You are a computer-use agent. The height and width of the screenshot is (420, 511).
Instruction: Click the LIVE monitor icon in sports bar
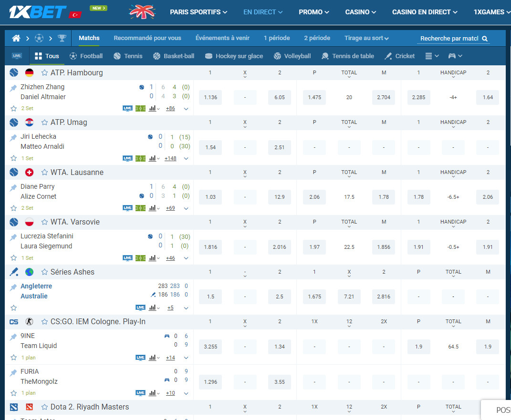(x=17, y=56)
